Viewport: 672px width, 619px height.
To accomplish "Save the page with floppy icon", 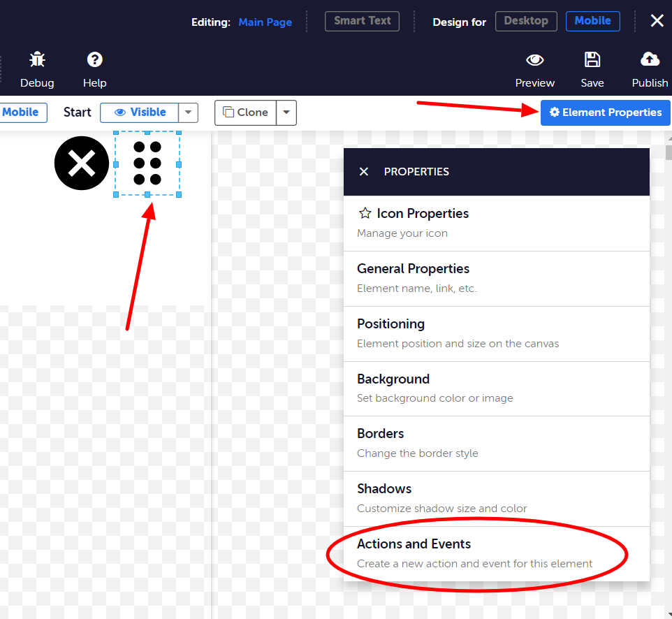I will (x=592, y=60).
